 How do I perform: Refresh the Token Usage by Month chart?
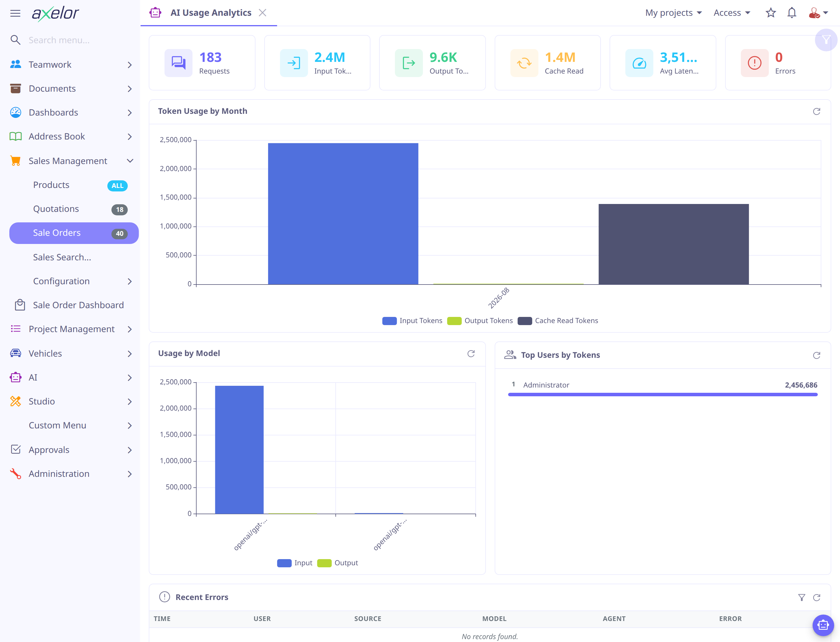click(816, 111)
